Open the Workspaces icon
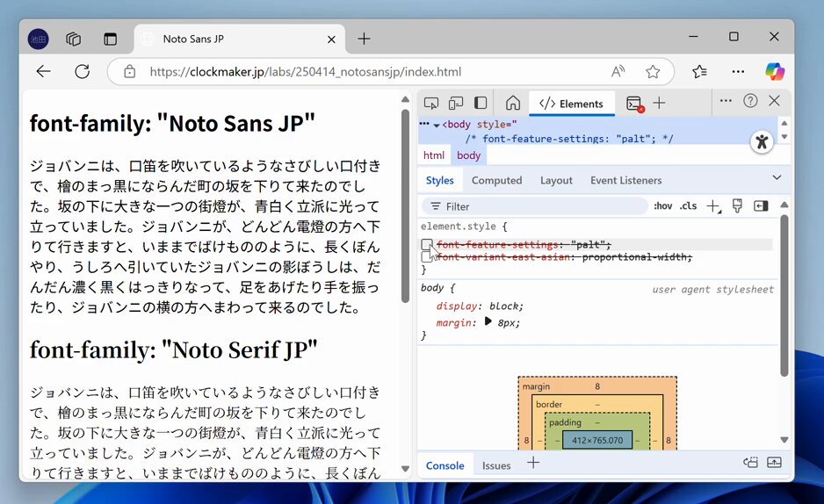Screen dimensions: 824x504 tap(73, 39)
